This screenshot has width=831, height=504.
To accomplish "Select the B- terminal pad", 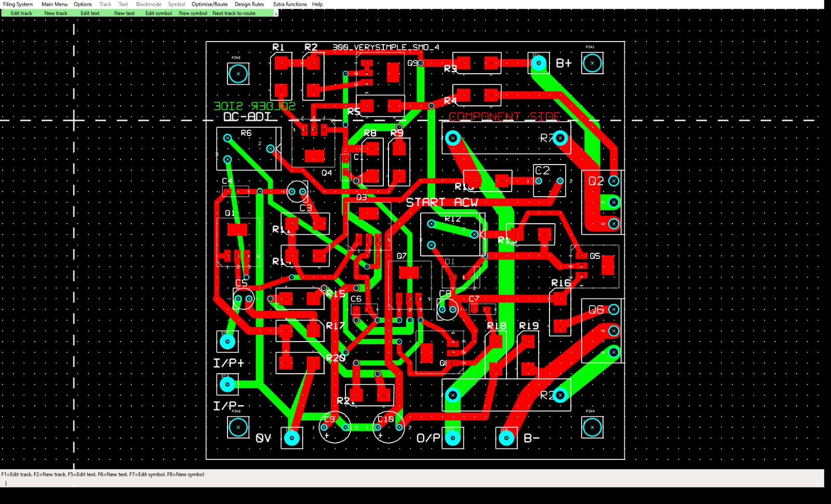I will pos(506,438).
